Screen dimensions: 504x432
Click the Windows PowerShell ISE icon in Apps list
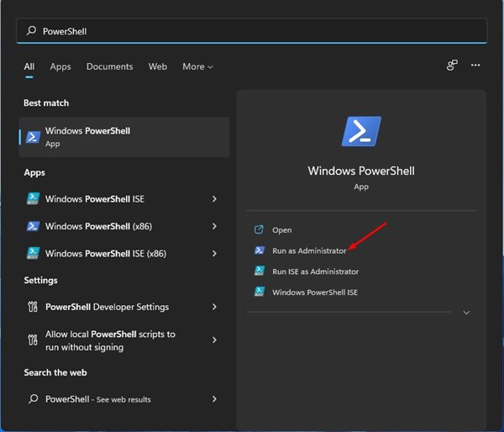coord(33,199)
